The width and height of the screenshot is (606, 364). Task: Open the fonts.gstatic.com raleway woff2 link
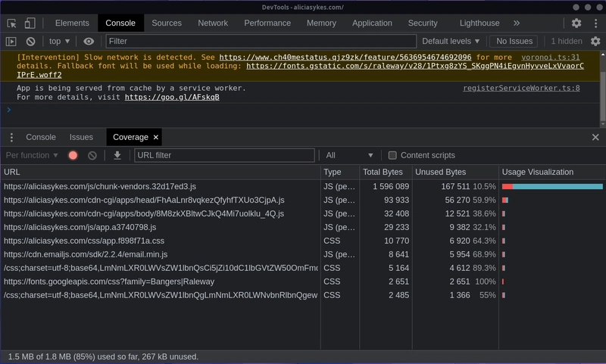pos(415,66)
